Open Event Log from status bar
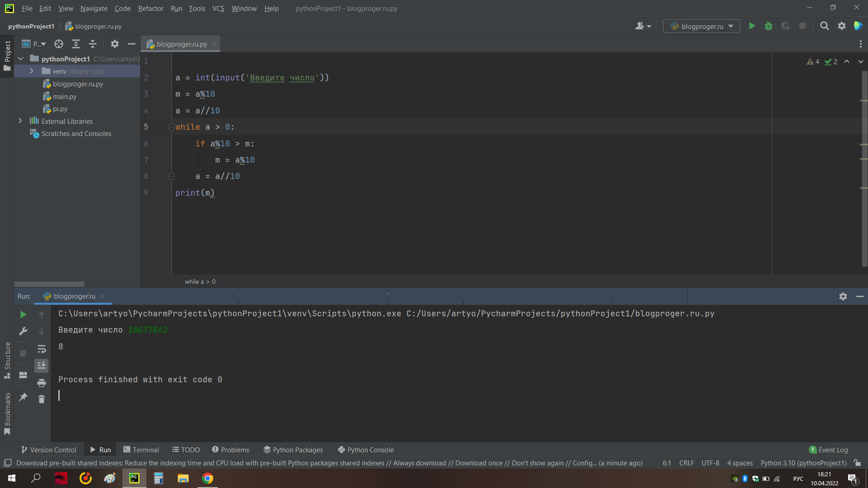The width and height of the screenshot is (868, 488). coord(828,450)
